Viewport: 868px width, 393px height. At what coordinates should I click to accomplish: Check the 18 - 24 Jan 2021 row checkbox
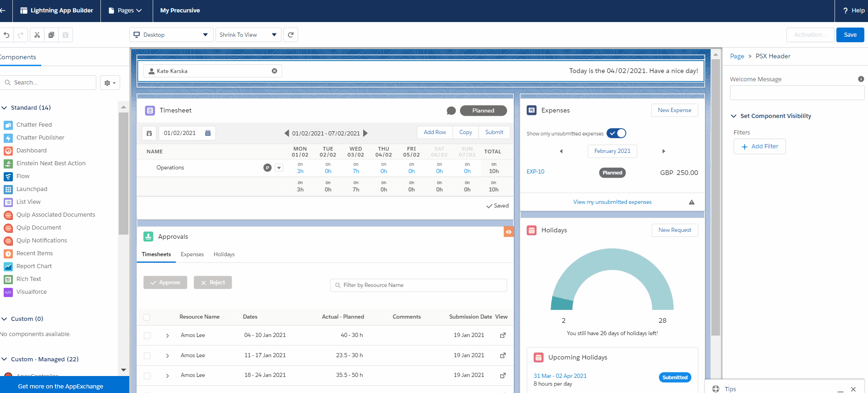(147, 376)
